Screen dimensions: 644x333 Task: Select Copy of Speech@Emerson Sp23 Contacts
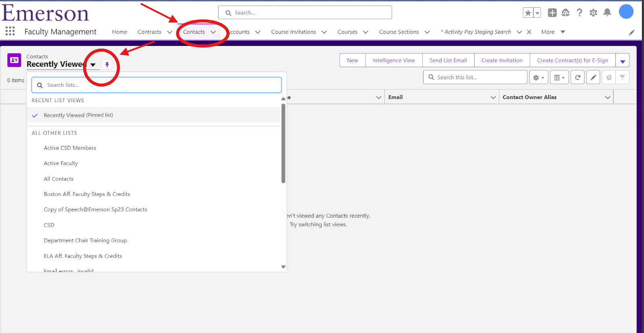(x=153, y=210)
